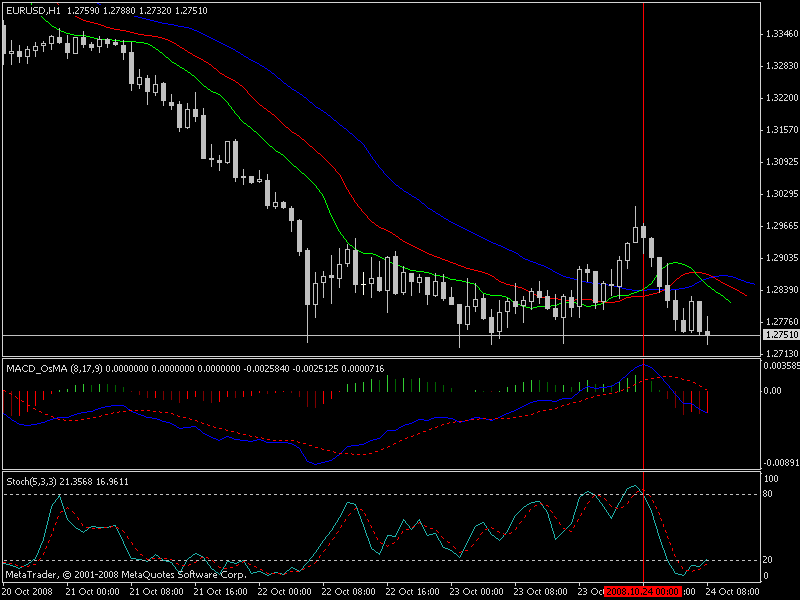This screenshot has height=600, width=800.
Task: Select the Stoch(5,3,3) indicator label
Action: [x=34, y=481]
